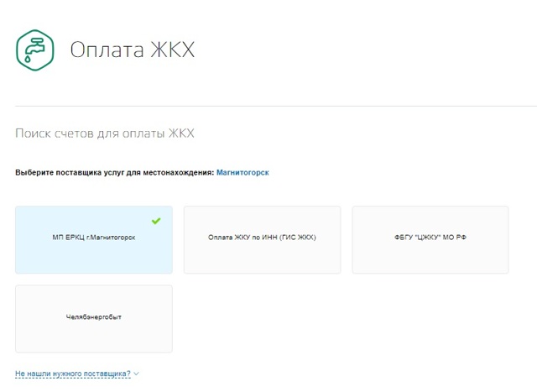Click the water tap ЖКХ hexagon icon
The image size is (537, 392).
pyautogui.click(x=35, y=50)
